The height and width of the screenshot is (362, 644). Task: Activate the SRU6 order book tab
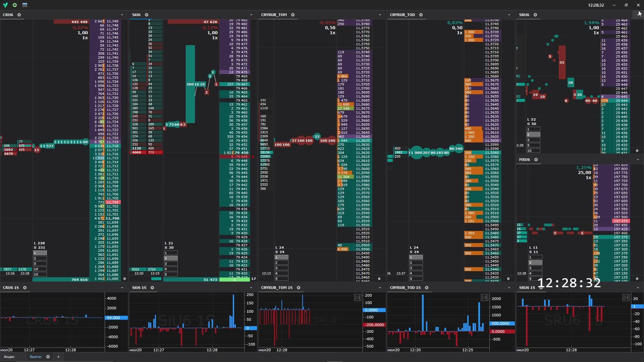524,15
